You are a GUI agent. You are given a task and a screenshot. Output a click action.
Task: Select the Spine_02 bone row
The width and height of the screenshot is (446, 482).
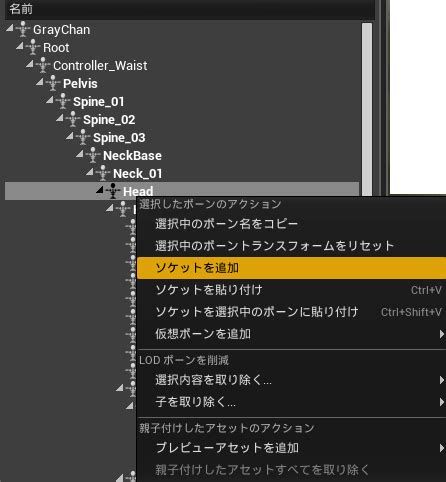tap(182, 119)
